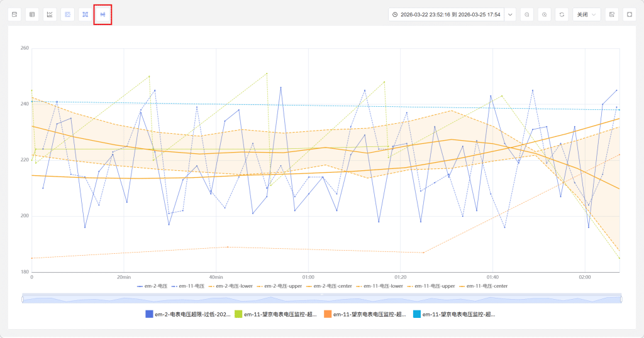Viewport: 644px width, 338px height.
Task: Click the 240 y-axis label
Action: (x=25, y=104)
